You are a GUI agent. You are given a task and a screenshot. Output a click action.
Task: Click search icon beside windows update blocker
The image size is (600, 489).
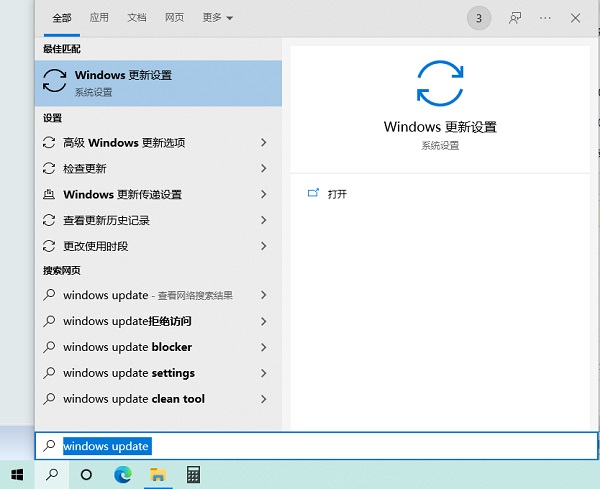point(49,347)
